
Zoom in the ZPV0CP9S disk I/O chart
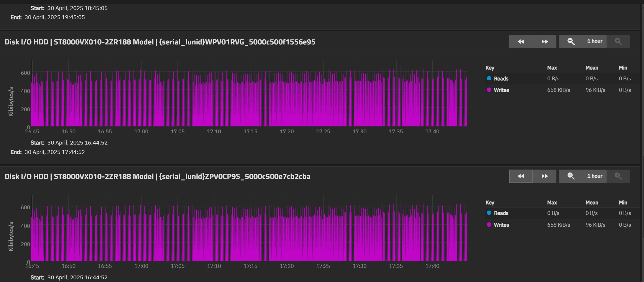pos(618,176)
